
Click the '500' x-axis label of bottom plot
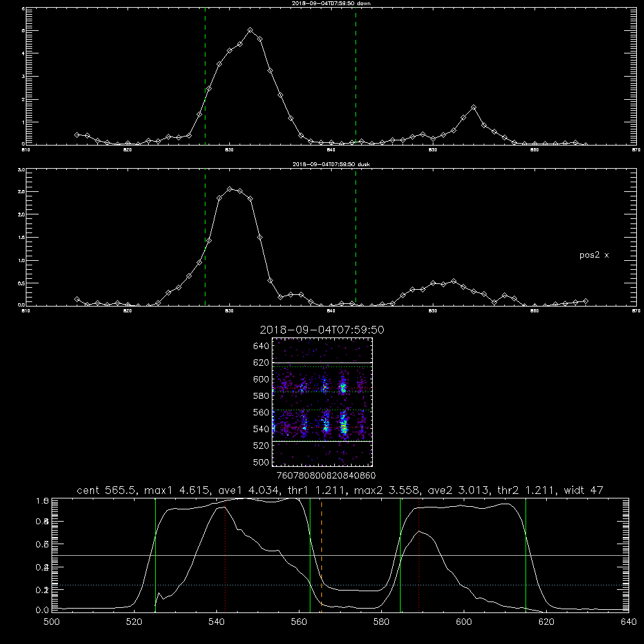(52, 622)
